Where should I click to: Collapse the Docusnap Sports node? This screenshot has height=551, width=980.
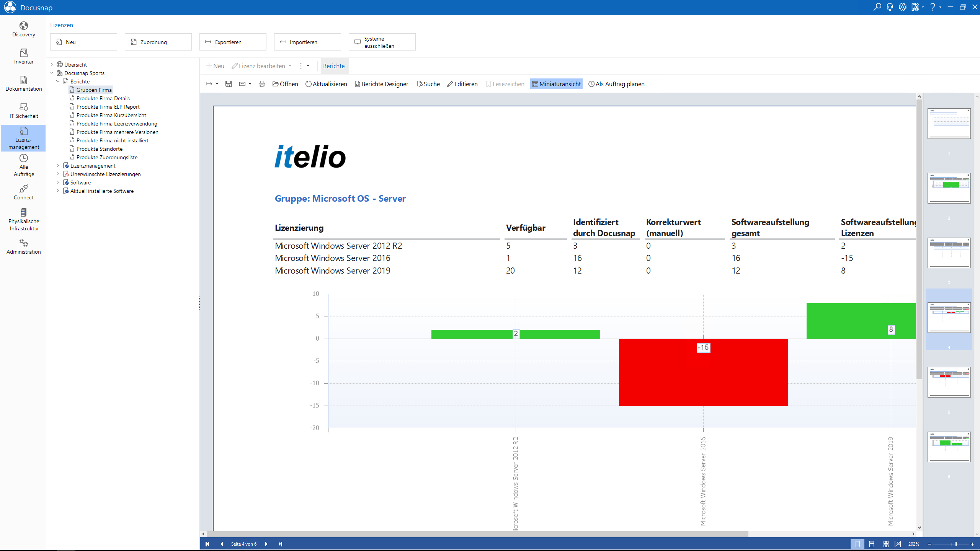tap(52, 73)
